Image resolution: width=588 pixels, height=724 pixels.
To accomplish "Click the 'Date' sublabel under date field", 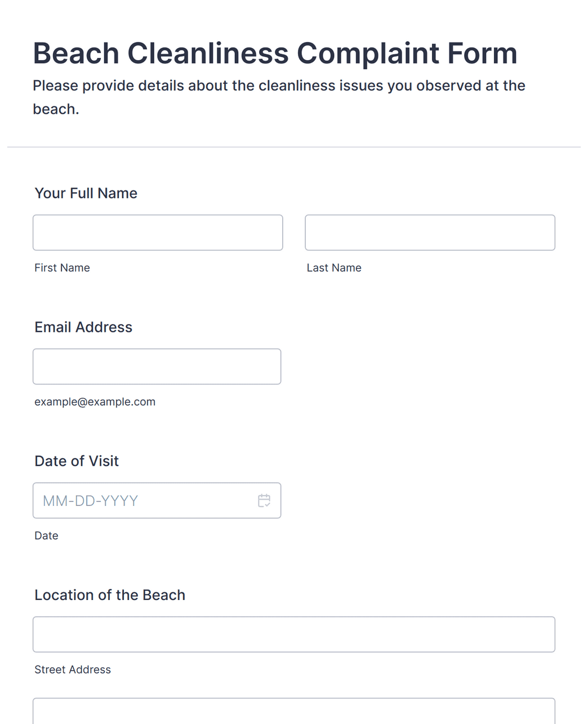I will [x=46, y=536].
